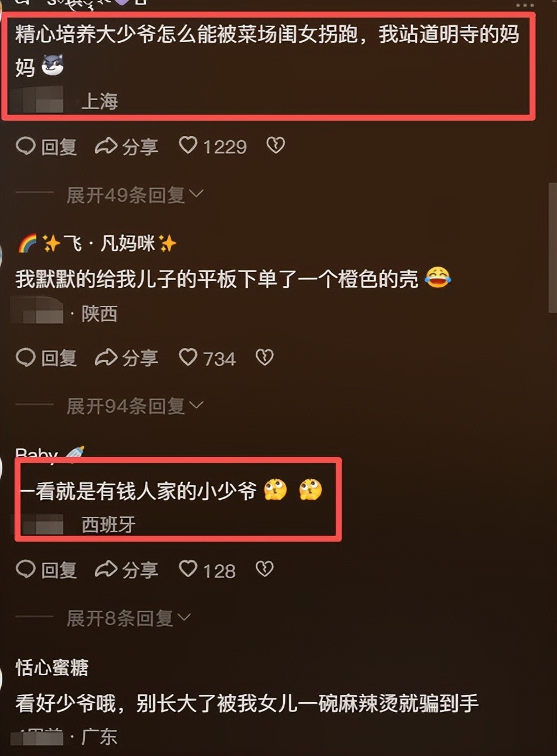Click the comment list scrollbar
Screen dimensions: 557x756
click(x=552, y=246)
